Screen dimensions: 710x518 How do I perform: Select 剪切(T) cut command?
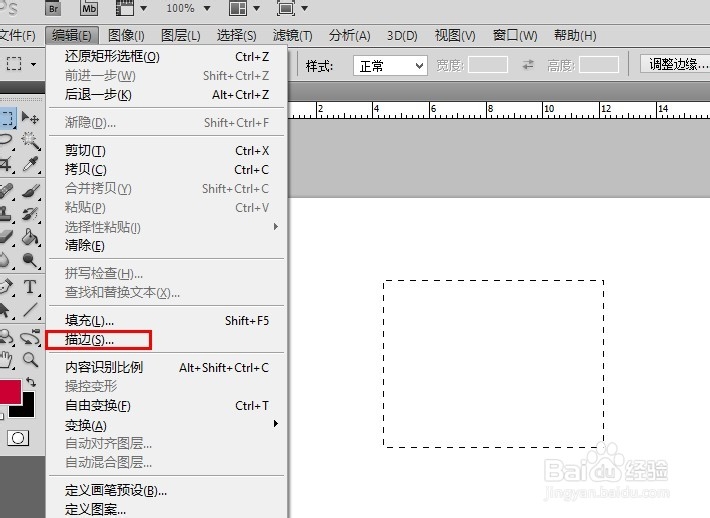point(167,150)
